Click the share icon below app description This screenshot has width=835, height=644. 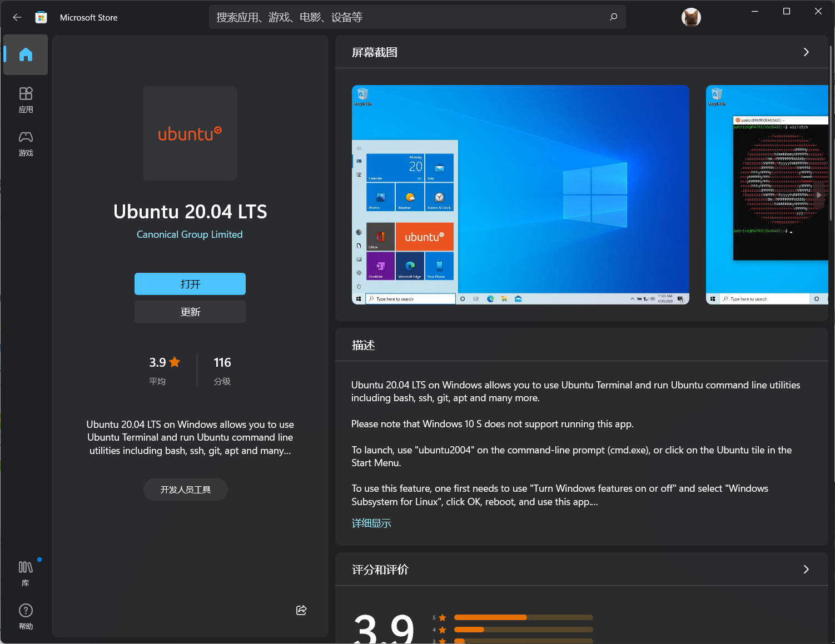pos(301,610)
